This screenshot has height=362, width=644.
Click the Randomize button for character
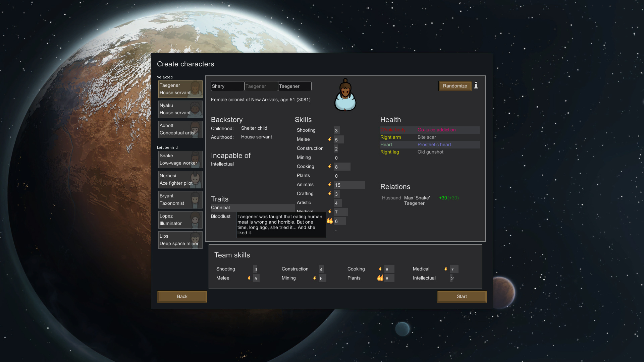(x=455, y=86)
